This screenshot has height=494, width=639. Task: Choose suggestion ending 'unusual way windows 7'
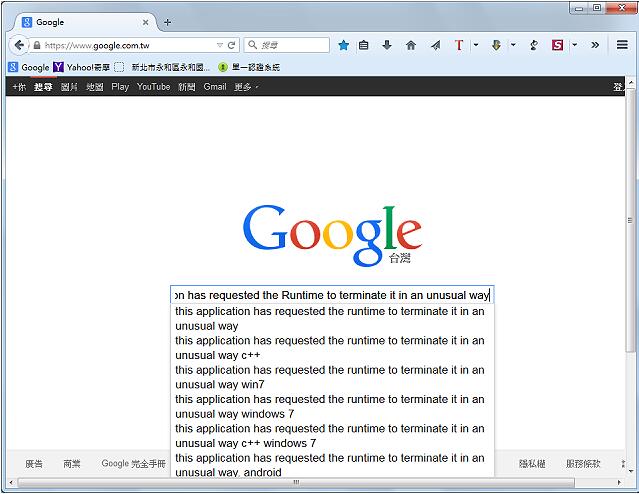click(332, 407)
